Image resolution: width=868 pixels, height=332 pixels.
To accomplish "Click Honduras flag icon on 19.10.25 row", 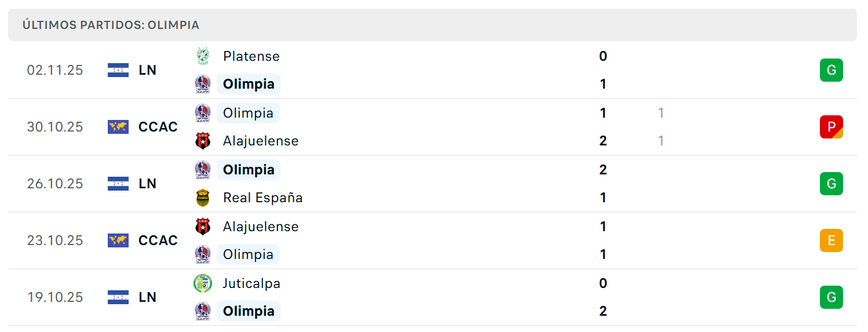I will 118,297.
